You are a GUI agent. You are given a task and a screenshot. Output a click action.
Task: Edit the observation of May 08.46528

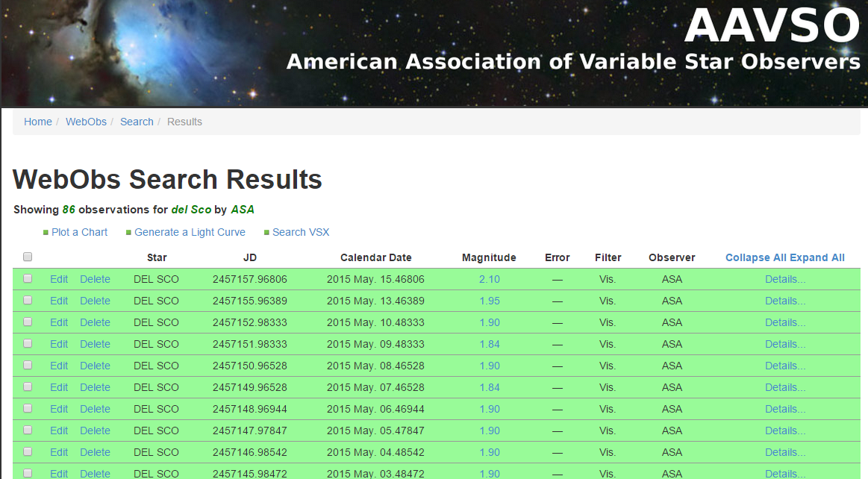(x=59, y=366)
